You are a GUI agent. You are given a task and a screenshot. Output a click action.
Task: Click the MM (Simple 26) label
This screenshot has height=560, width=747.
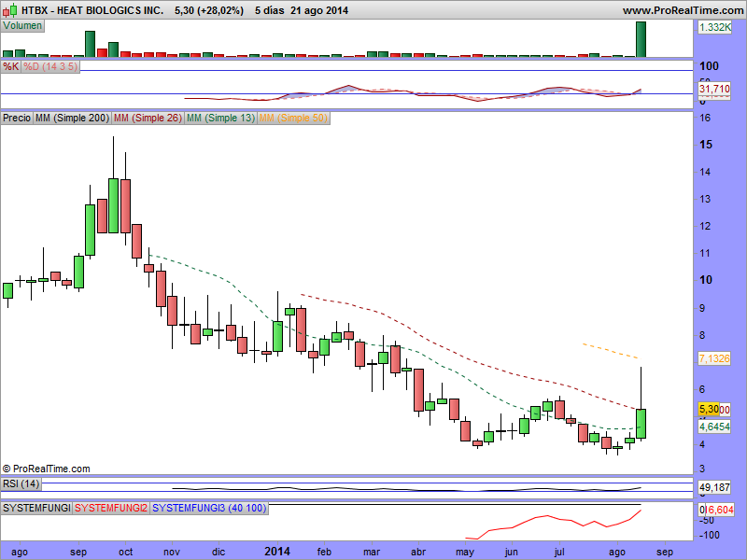click(148, 118)
